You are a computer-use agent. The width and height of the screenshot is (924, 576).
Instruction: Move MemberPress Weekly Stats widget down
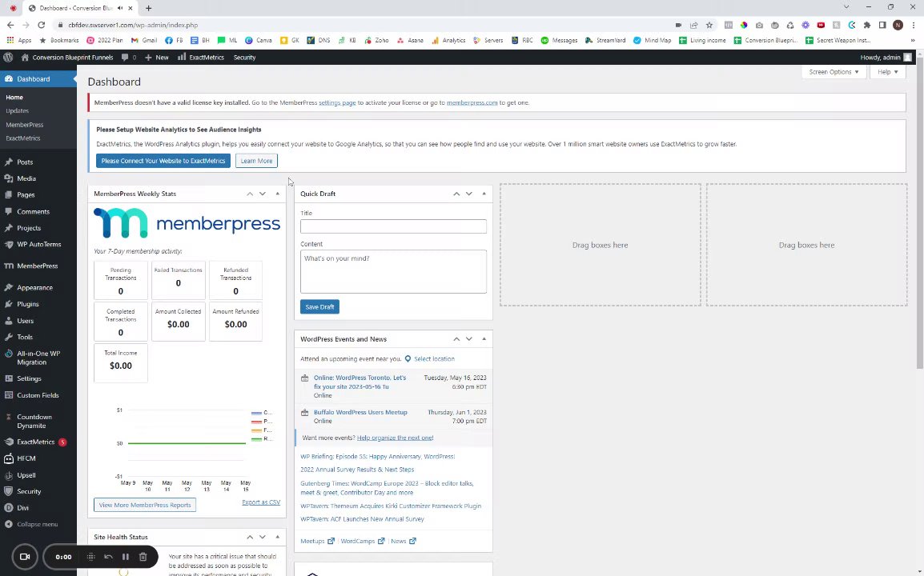[263, 194]
